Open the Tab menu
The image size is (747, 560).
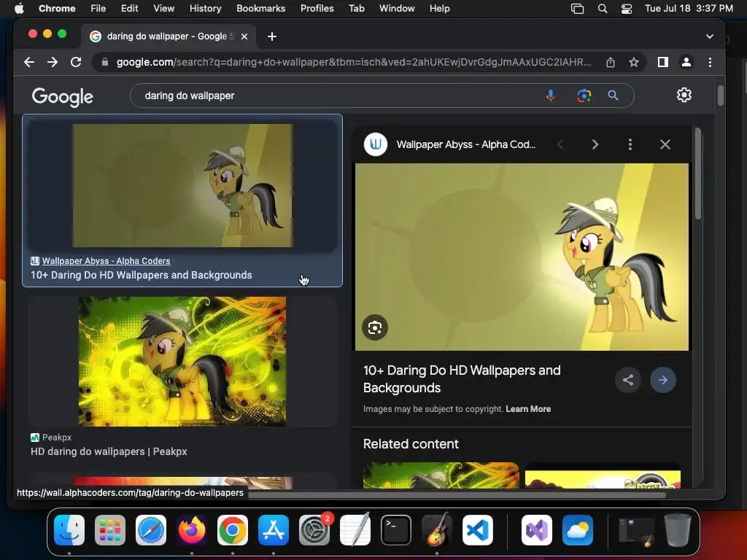point(356,9)
